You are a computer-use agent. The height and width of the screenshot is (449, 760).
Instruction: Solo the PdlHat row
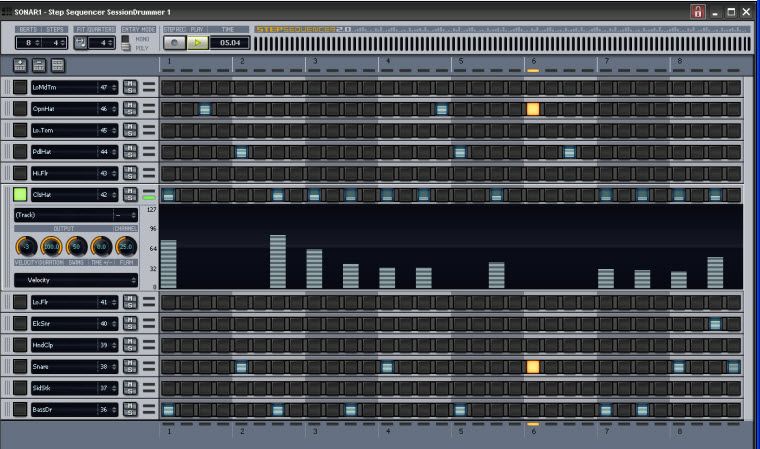[x=130, y=155]
